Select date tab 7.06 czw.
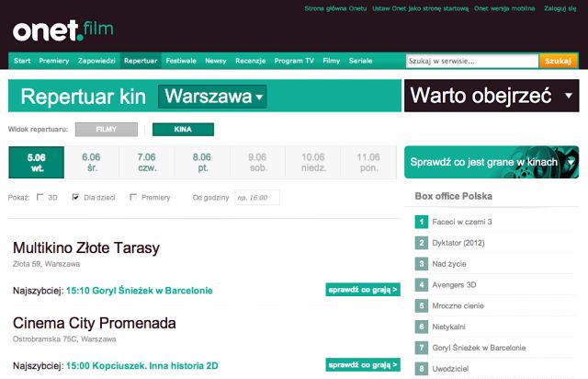Image resolution: width=588 pixels, height=379 pixels. tap(147, 162)
